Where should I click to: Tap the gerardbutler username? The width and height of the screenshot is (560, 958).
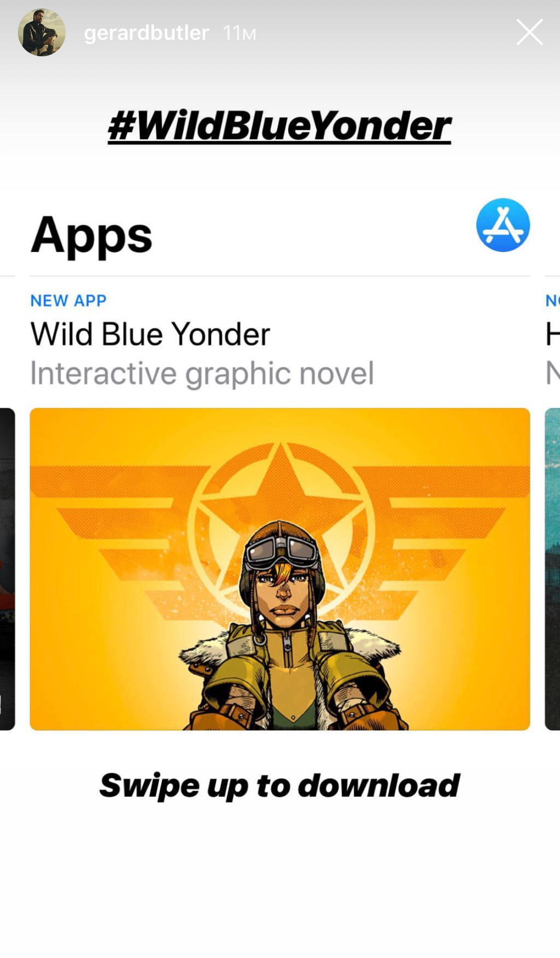pos(146,33)
